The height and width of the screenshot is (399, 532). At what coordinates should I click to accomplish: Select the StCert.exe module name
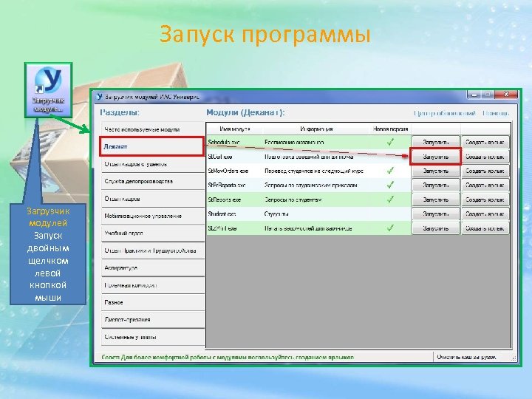coord(220,157)
